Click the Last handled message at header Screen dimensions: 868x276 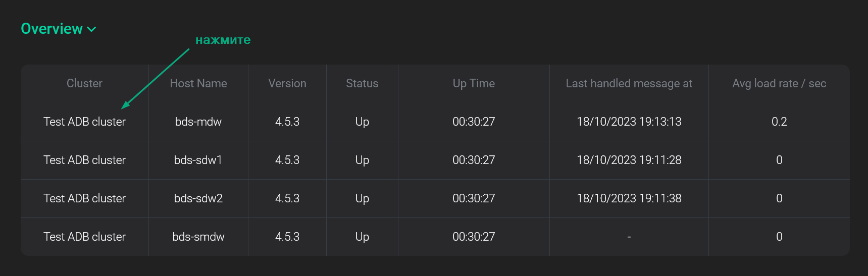pyautogui.click(x=629, y=83)
